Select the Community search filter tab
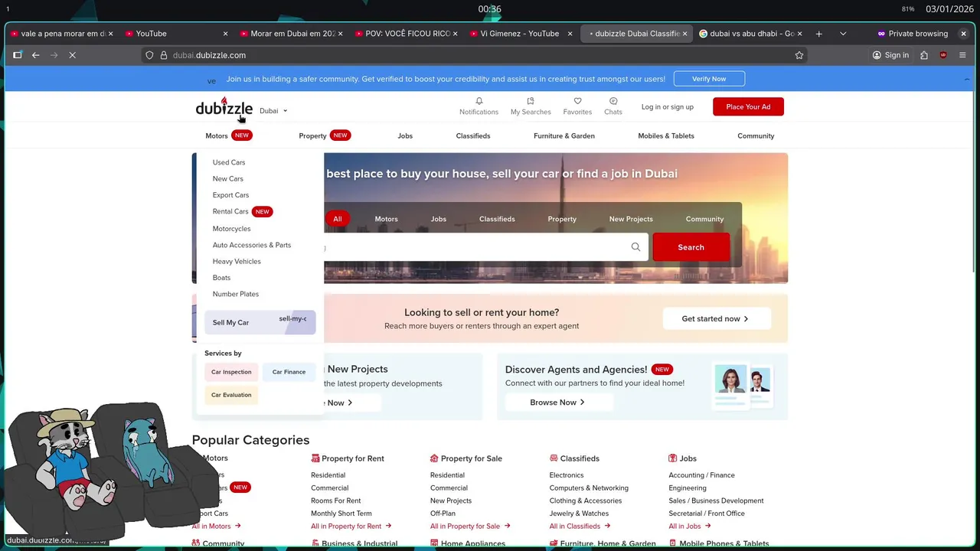Screen dimensions: 980x551 [704, 219]
